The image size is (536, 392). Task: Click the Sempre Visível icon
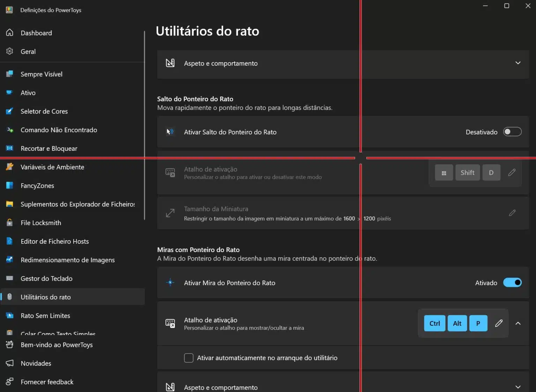(x=10, y=74)
